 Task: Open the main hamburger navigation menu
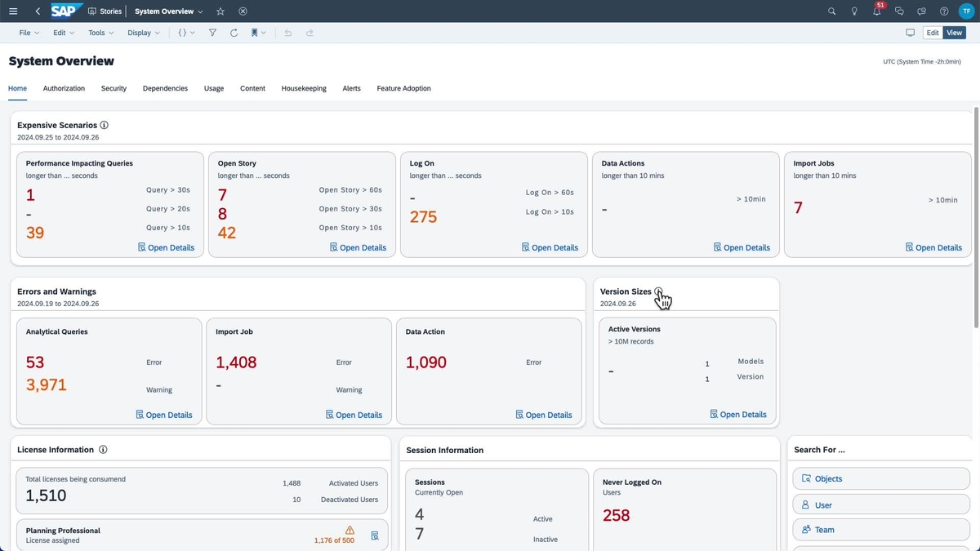pyautogui.click(x=13, y=11)
